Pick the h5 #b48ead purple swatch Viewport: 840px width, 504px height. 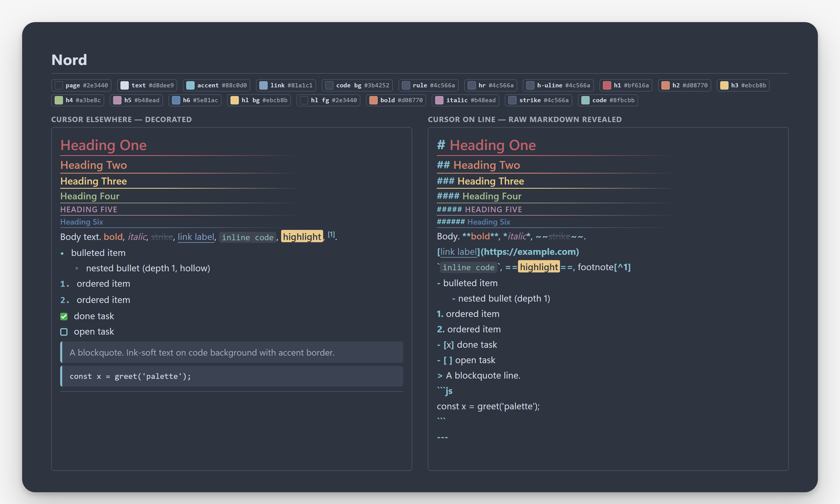(x=136, y=100)
